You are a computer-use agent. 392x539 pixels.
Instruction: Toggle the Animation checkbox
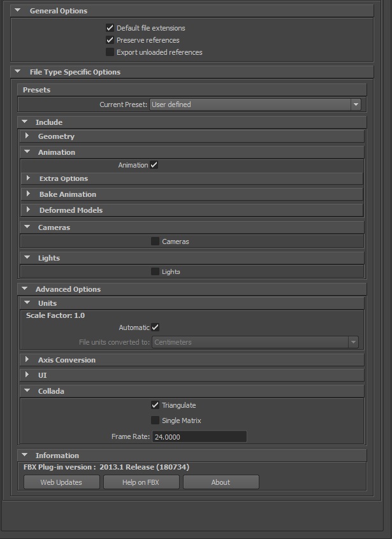(x=154, y=165)
